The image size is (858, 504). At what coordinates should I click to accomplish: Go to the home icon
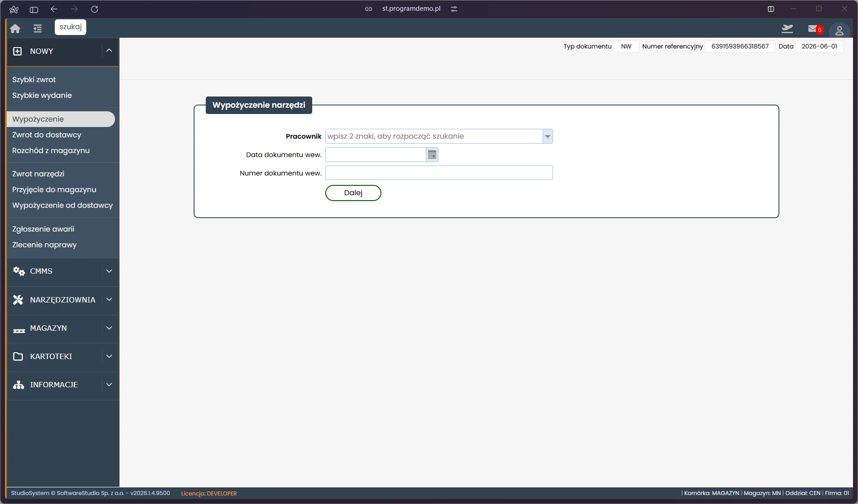(x=15, y=29)
